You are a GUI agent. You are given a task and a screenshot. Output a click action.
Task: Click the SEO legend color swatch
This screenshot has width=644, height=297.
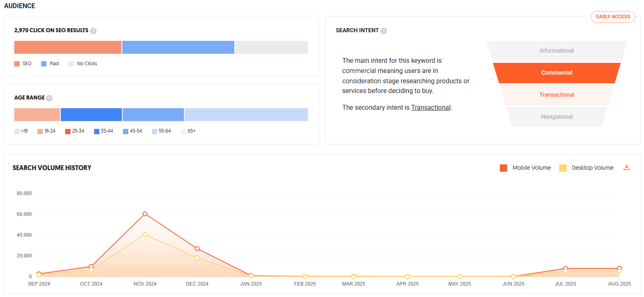click(17, 64)
